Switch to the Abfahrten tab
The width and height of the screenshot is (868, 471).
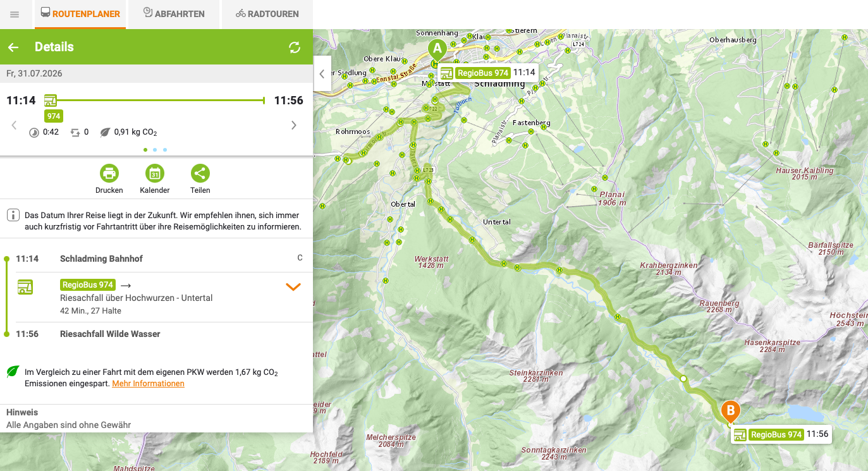[173, 14]
